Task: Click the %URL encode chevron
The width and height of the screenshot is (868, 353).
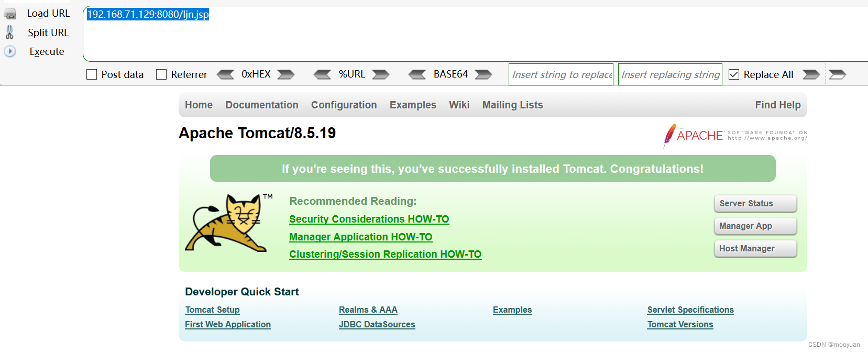Action: 381,74
